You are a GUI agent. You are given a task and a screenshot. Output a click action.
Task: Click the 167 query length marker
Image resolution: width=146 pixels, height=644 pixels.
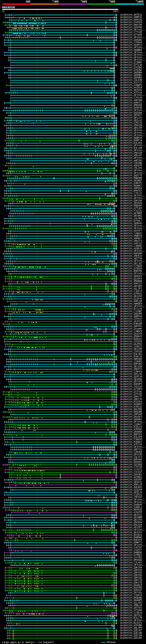pos(115,11)
